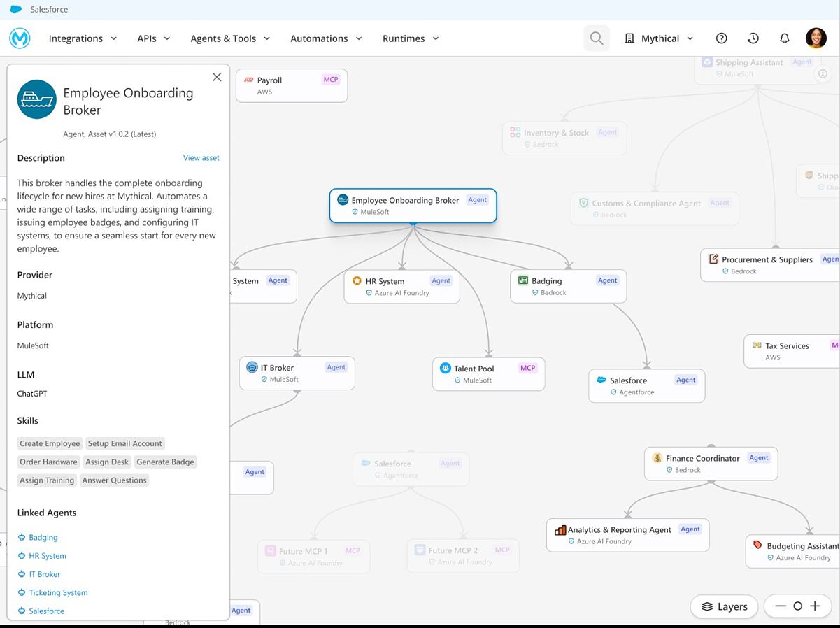Open the notifications bell icon
This screenshot has height=628, width=840.
point(785,38)
